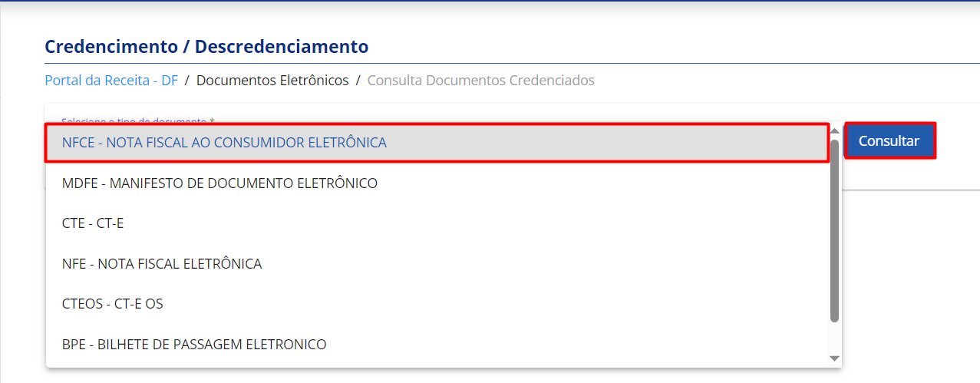Select BPE - Bilhete de Passagem Eletronico

coord(194,345)
